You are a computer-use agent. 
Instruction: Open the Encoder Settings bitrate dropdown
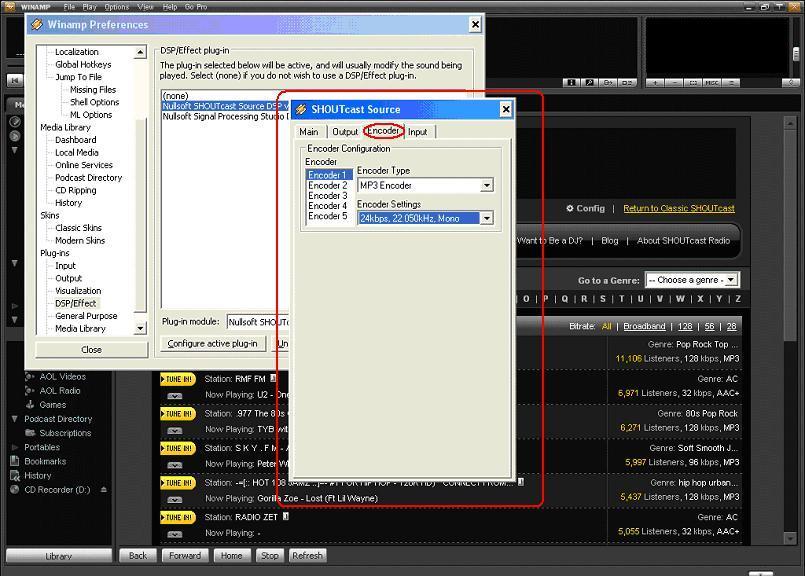pos(486,219)
